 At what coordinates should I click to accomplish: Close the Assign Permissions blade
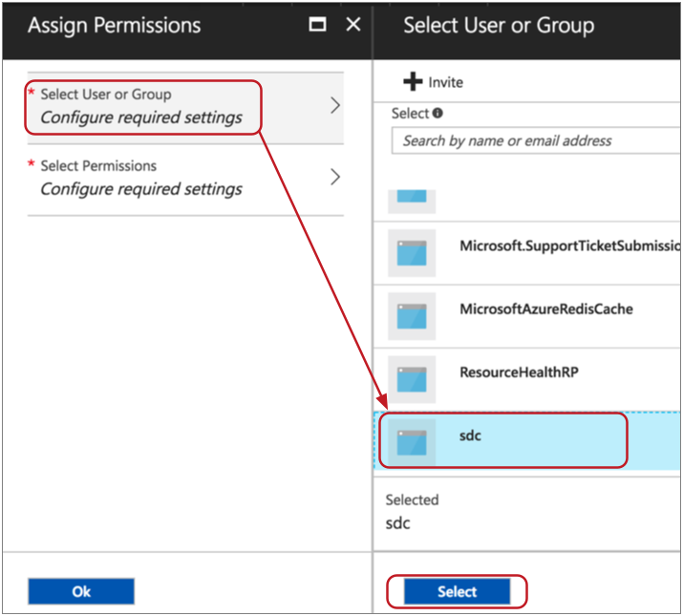tap(352, 25)
